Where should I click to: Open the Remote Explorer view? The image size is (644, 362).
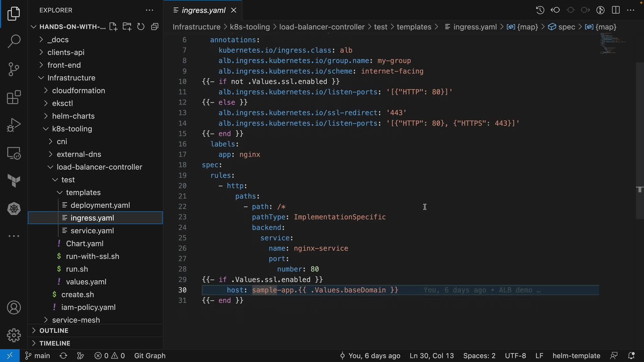click(14, 153)
